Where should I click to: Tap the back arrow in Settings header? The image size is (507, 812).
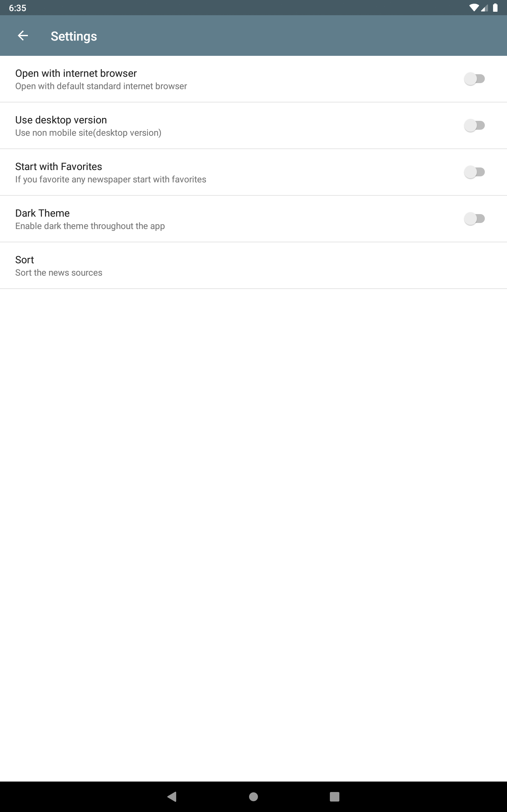(23, 36)
